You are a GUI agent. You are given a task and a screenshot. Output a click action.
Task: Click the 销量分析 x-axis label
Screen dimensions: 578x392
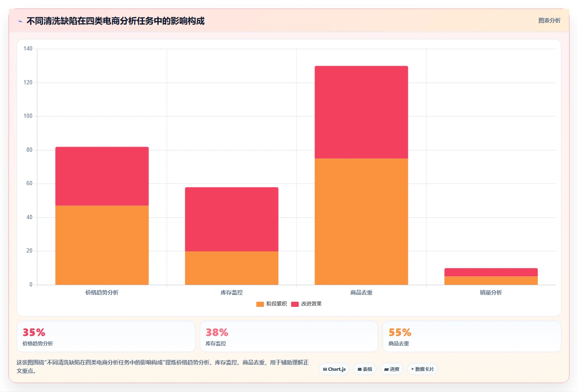(x=491, y=292)
